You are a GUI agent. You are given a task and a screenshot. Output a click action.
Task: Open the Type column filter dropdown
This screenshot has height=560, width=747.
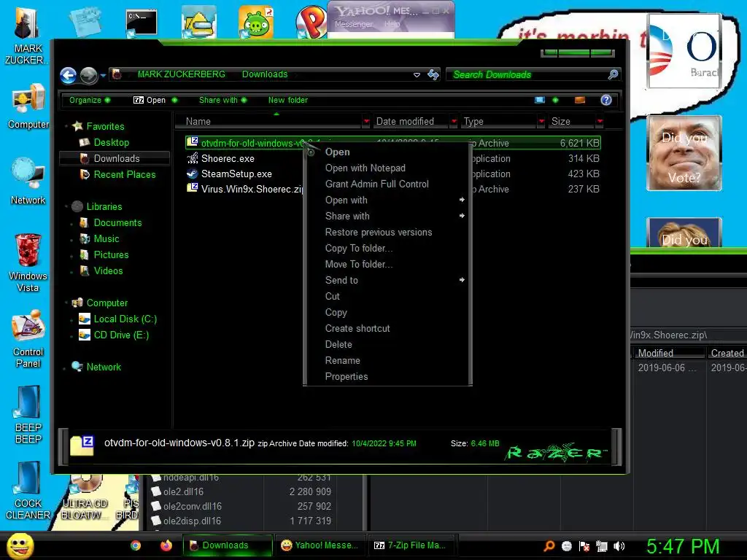[x=541, y=122]
